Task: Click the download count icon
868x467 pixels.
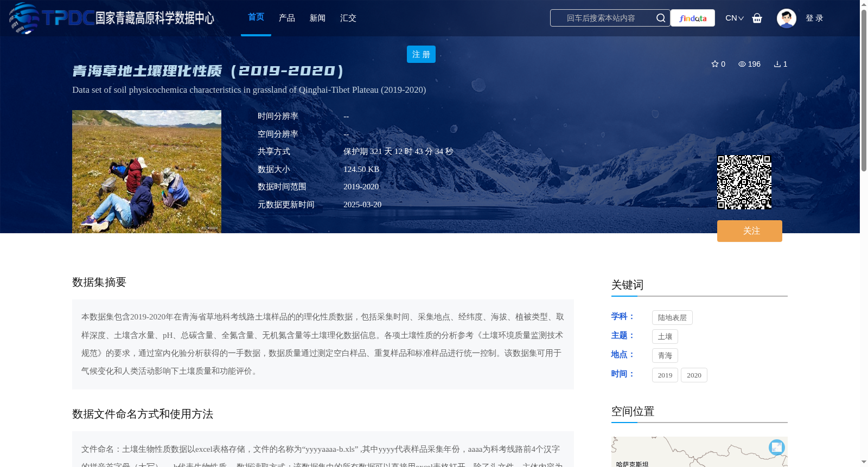Action: 777,64
